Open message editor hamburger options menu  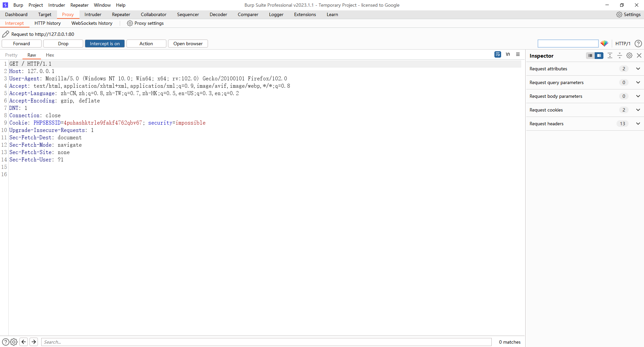pyautogui.click(x=518, y=54)
